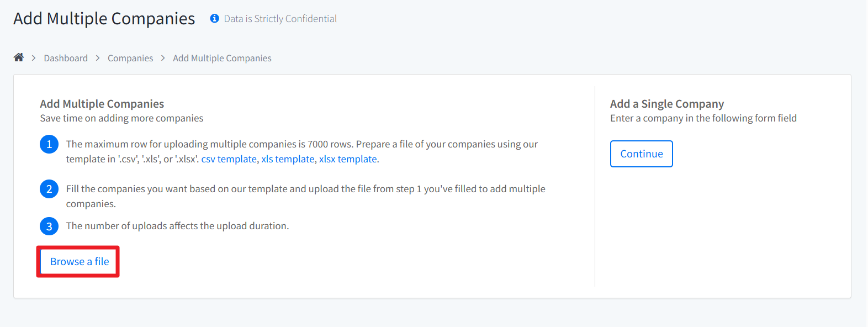
Task: Click the chevron right after the home icon
Action: (34, 58)
